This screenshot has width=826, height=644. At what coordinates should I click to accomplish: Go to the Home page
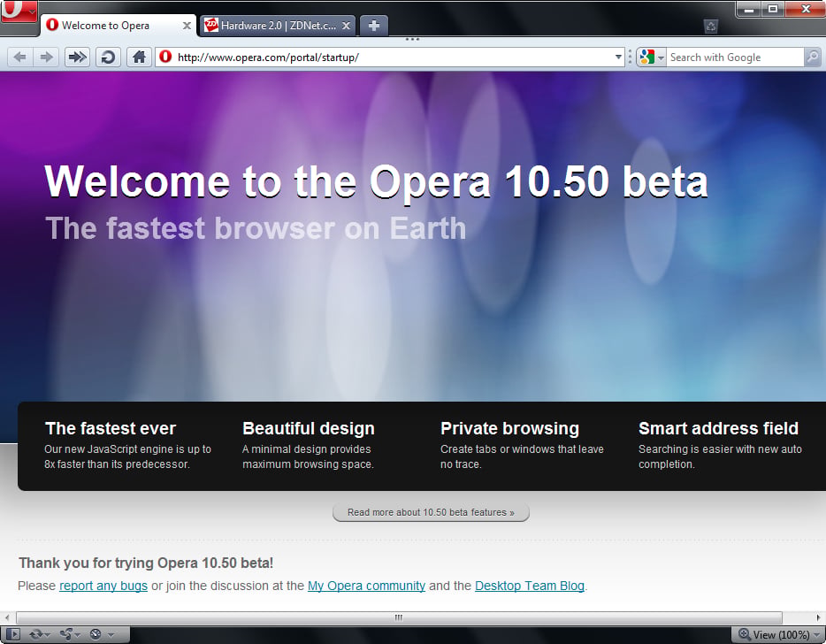[x=139, y=57]
